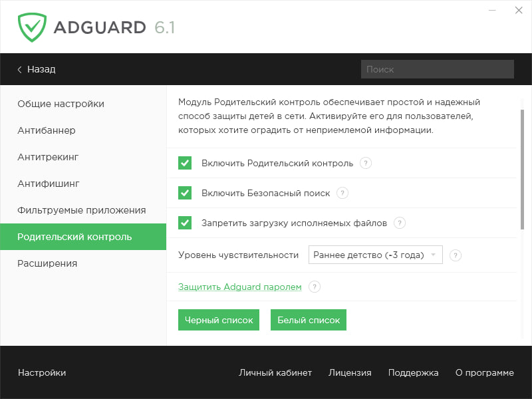Open the Черный список button

(219, 320)
